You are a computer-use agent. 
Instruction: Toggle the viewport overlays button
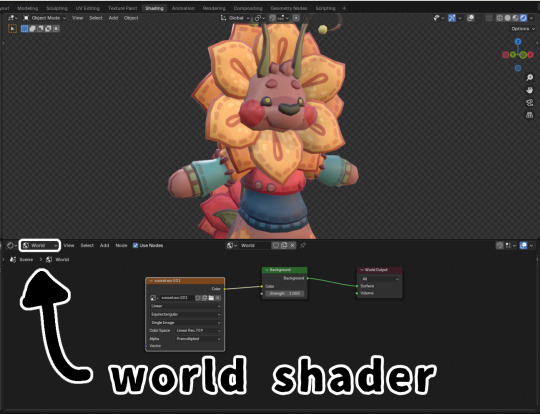(x=470, y=18)
